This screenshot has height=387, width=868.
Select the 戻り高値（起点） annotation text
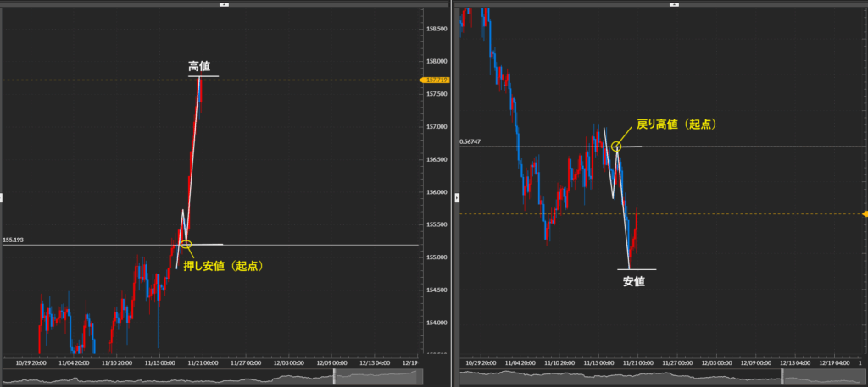pyautogui.click(x=676, y=124)
